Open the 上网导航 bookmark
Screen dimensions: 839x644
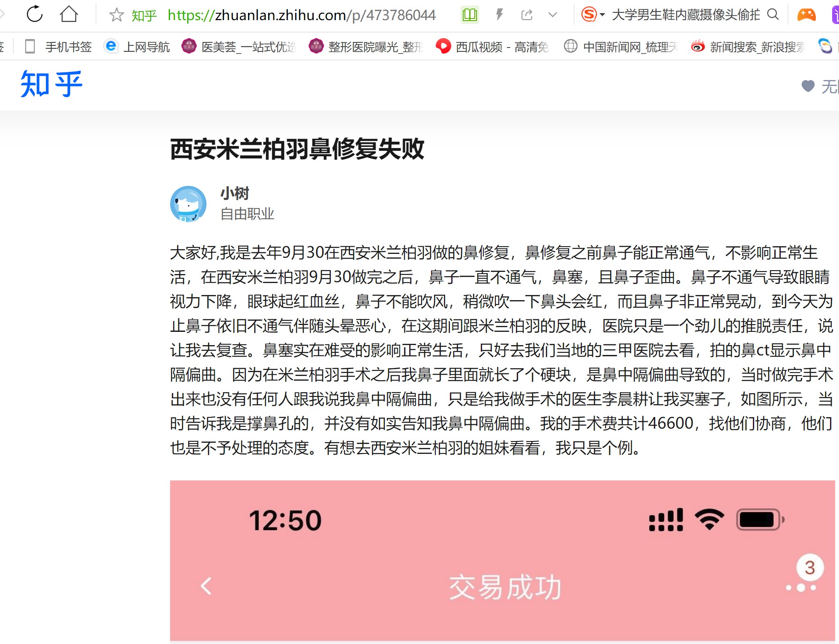tap(137, 47)
